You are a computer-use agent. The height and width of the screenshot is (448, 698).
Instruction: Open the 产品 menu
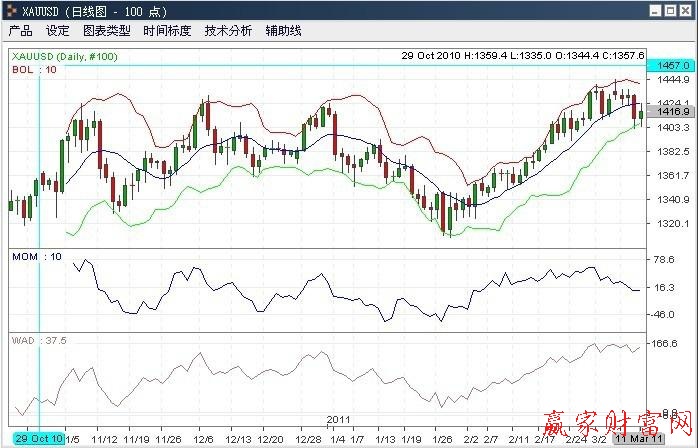(x=21, y=31)
